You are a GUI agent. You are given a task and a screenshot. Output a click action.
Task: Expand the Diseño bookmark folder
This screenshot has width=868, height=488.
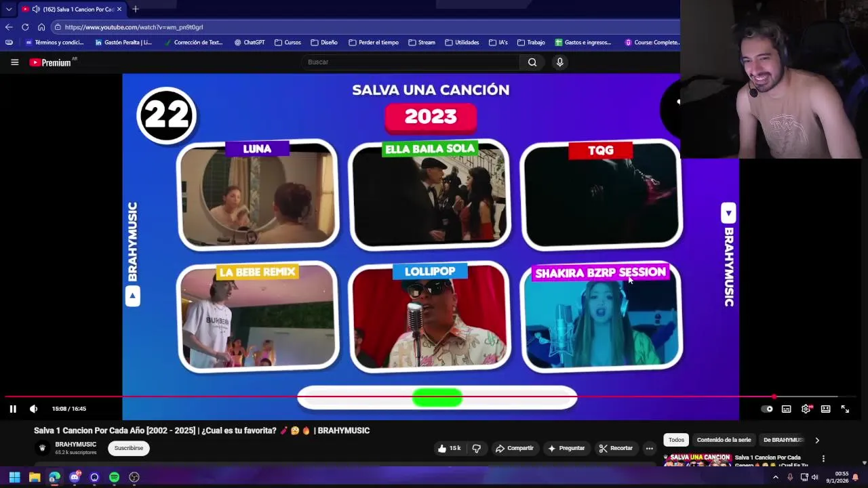pos(324,43)
